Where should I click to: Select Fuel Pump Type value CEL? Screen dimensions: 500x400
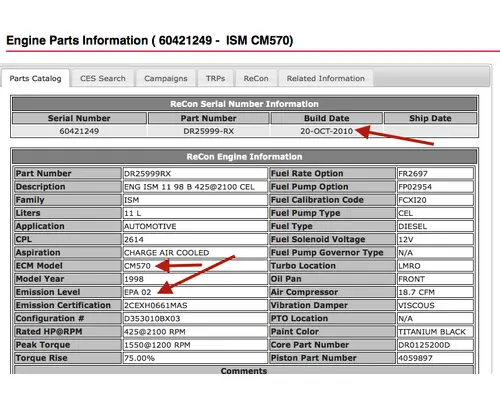tap(435, 213)
